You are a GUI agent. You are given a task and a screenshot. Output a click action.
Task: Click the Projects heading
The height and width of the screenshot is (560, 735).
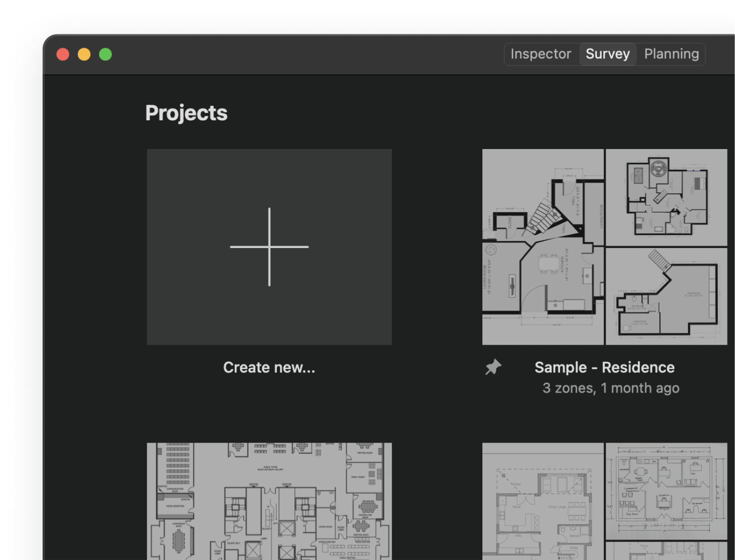pos(186,113)
